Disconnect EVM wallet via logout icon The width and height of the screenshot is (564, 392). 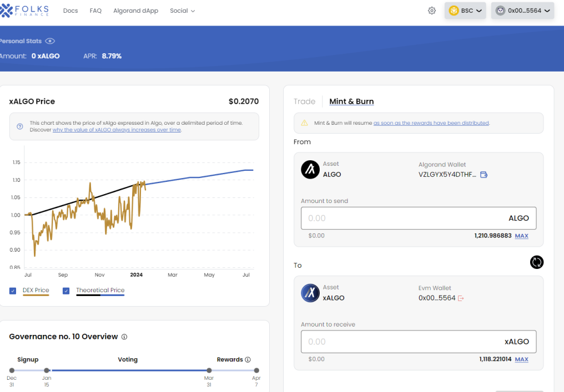click(x=461, y=298)
